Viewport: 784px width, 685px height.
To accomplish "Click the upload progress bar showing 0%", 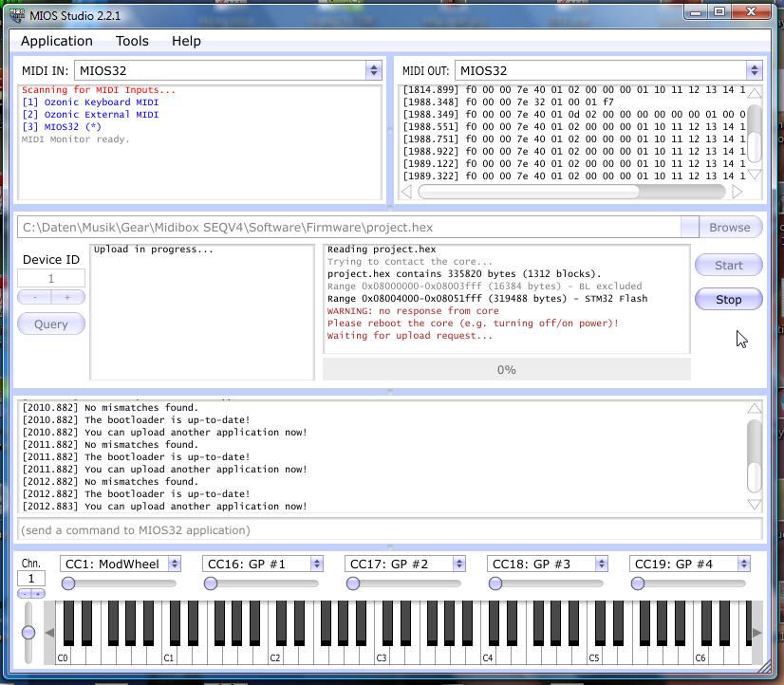I will 507,370.
